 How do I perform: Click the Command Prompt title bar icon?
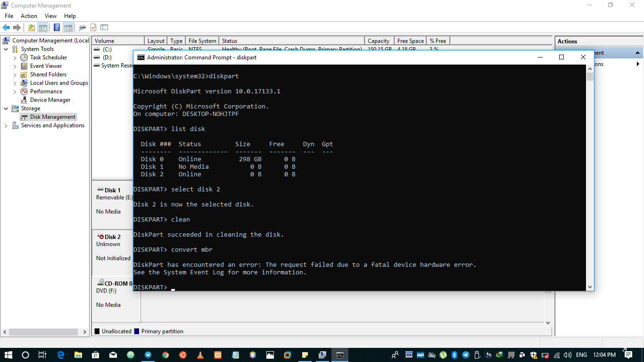140,57
